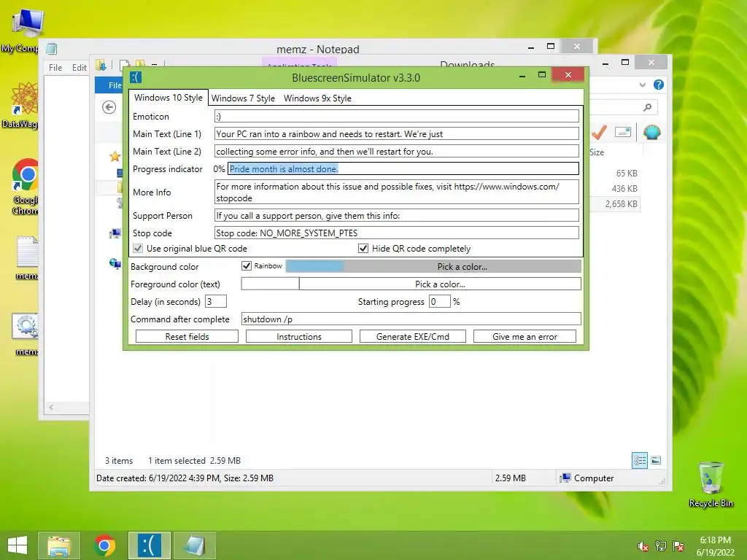
Task: Pick a background color button
Action: click(462, 267)
